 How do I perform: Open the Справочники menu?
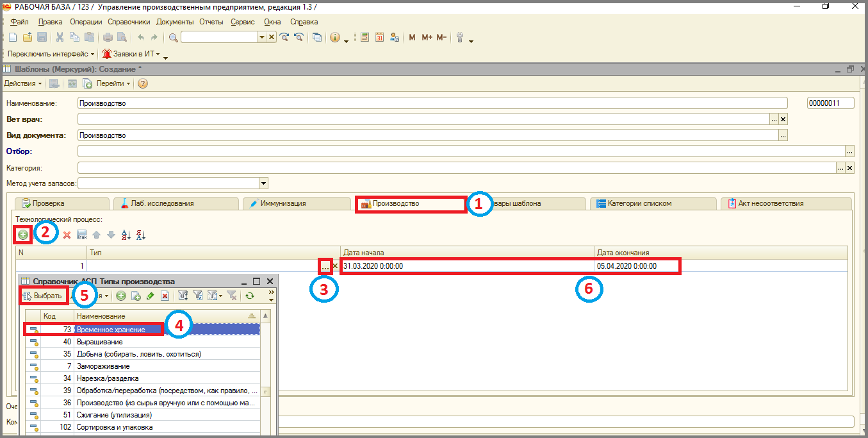(x=129, y=22)
